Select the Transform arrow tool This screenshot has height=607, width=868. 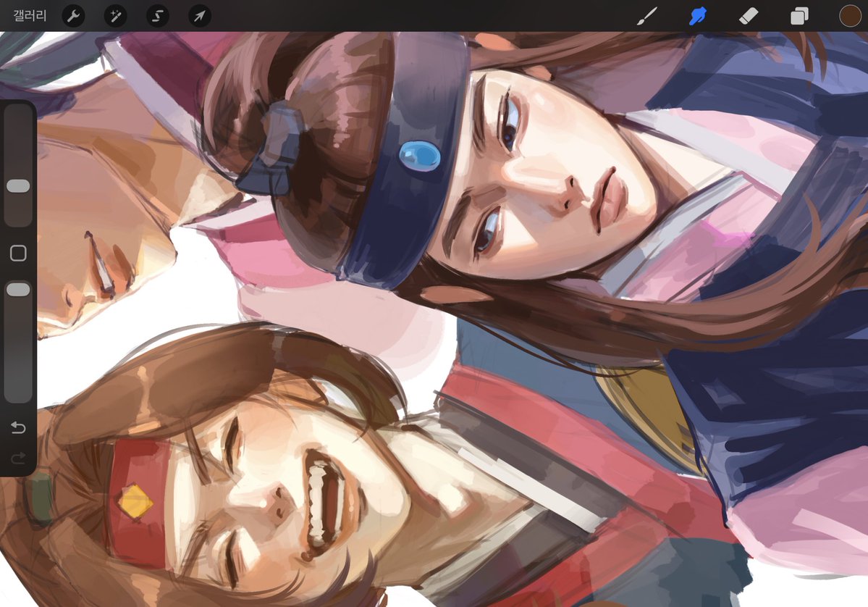(200, 16)
